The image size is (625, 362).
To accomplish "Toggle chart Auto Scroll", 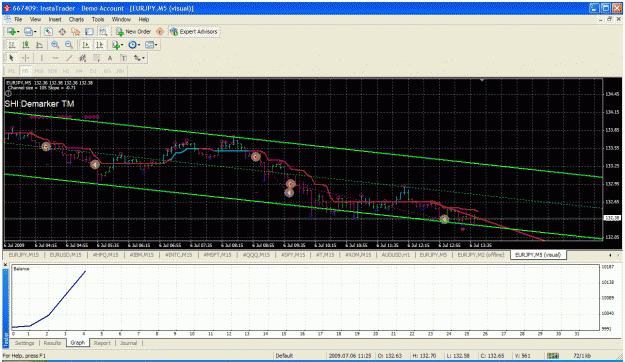I will [85, 45].
